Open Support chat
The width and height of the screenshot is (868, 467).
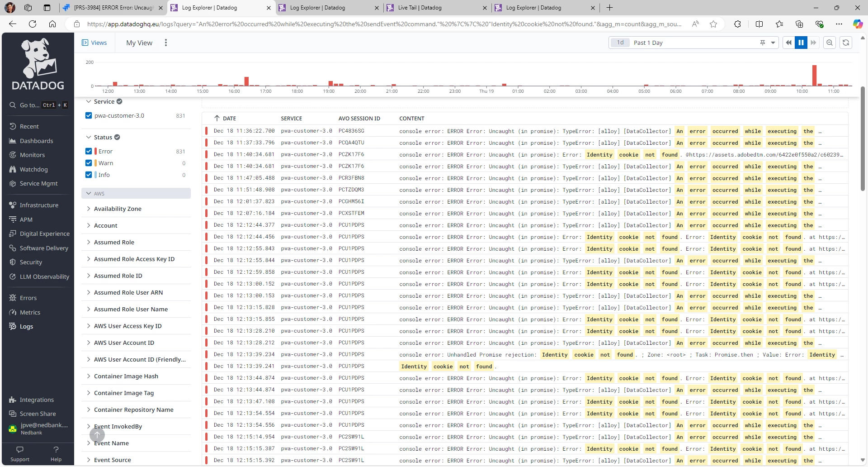pyautogui.click(x=20, y=454)
